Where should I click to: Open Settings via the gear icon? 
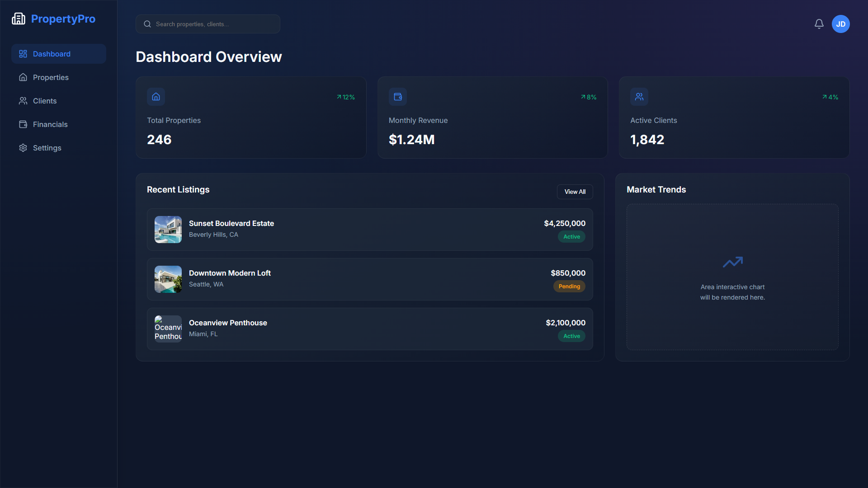pos(23,148)
